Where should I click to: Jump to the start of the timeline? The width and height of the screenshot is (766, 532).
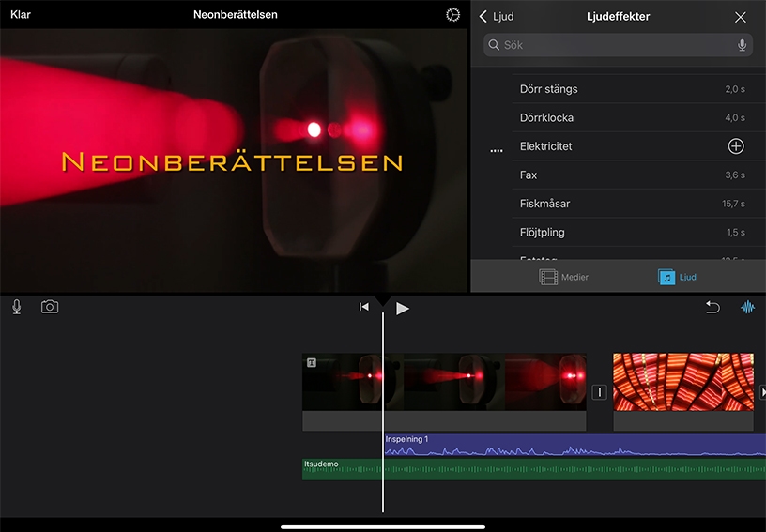pos(364,307)
